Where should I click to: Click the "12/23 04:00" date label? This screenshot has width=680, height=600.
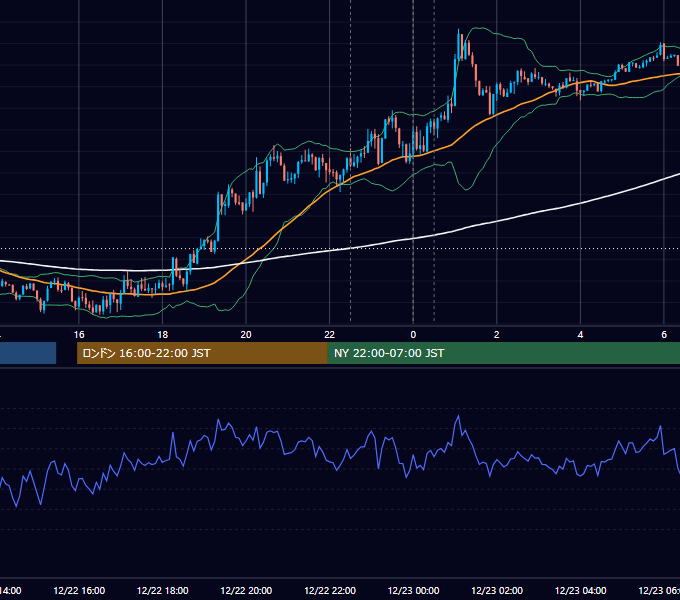(x=581, y=591)
